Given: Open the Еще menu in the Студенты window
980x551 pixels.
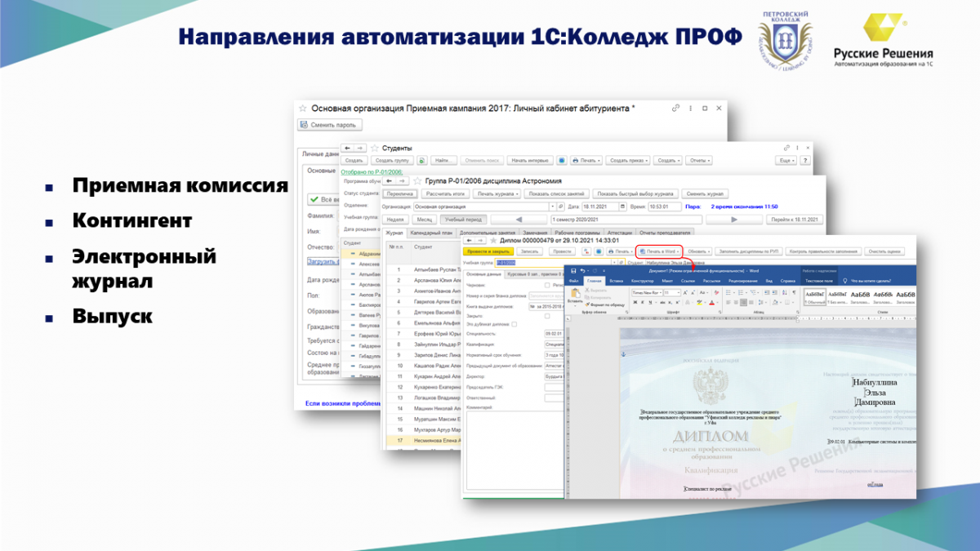Looking at the screenshot, I should click(x=787, y=160).
